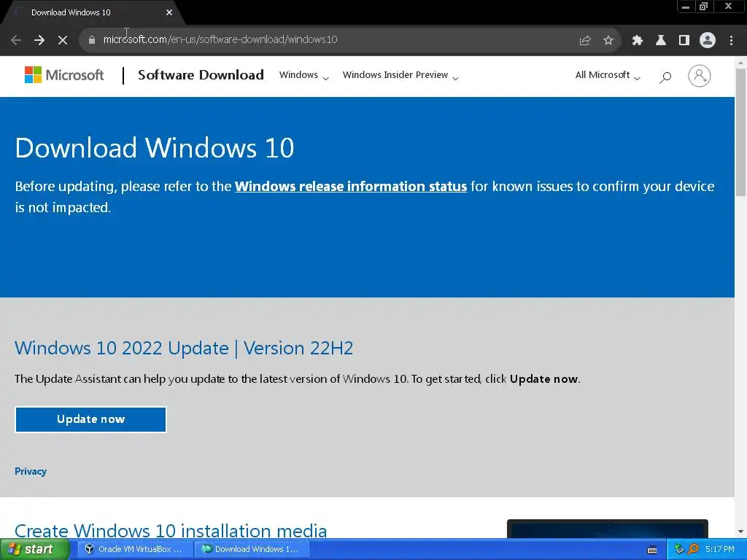Stop loading the page

click(63, 40)
